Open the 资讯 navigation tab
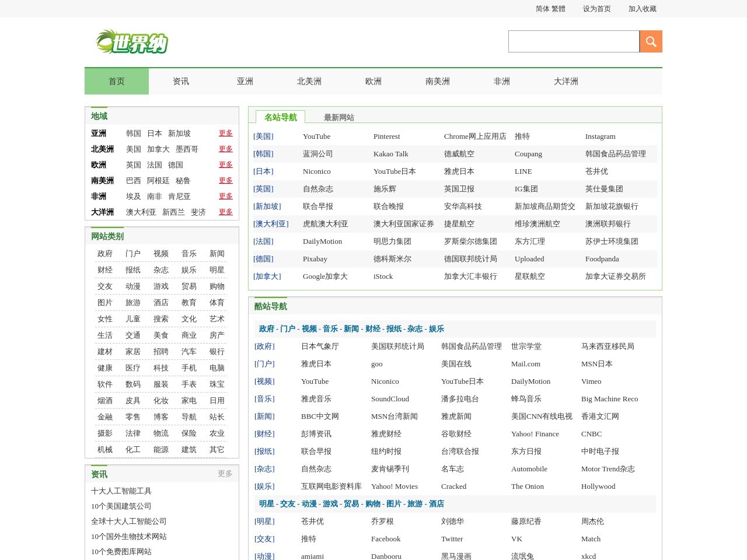This screenshot has height=560, width=747. (181, 81)
